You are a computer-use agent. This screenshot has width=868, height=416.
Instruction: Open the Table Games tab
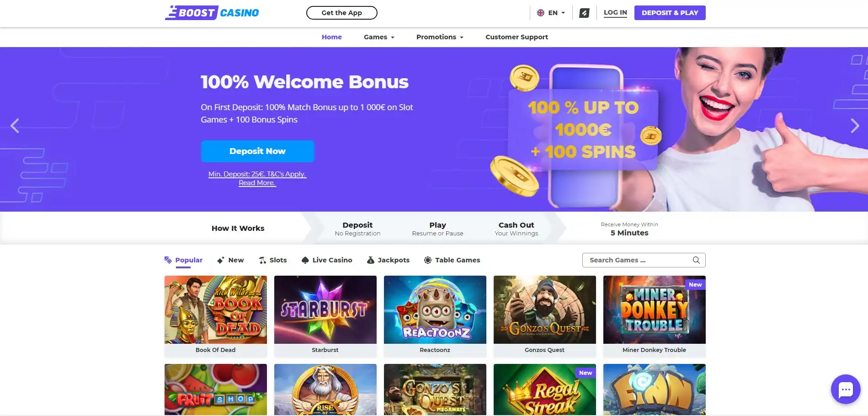(x=452, y=260)
